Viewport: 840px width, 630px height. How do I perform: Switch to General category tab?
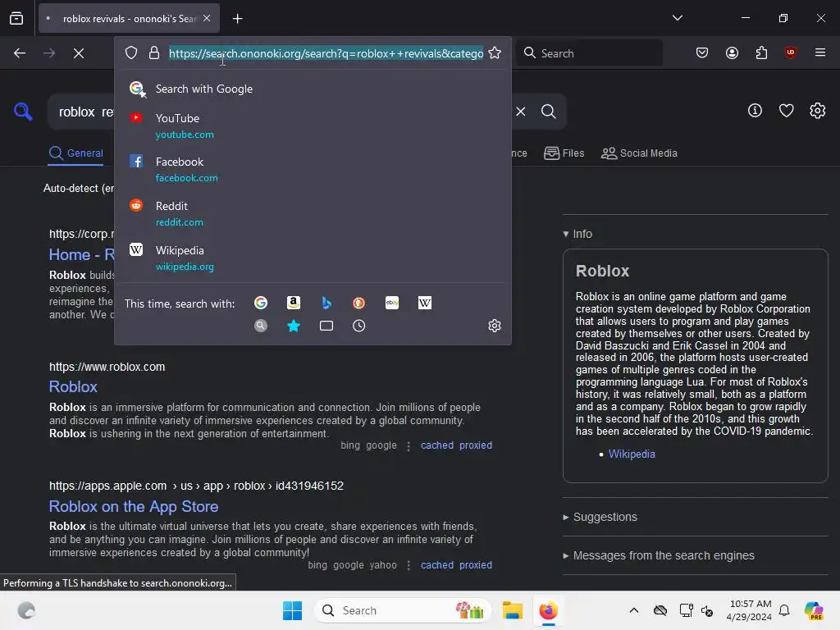tap(76, 153)
